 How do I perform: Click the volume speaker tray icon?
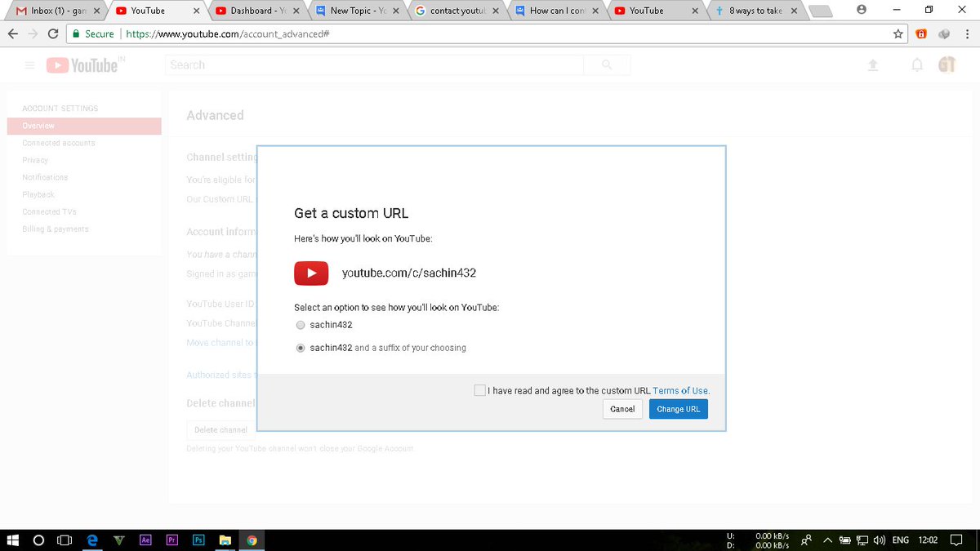[880, 540]
